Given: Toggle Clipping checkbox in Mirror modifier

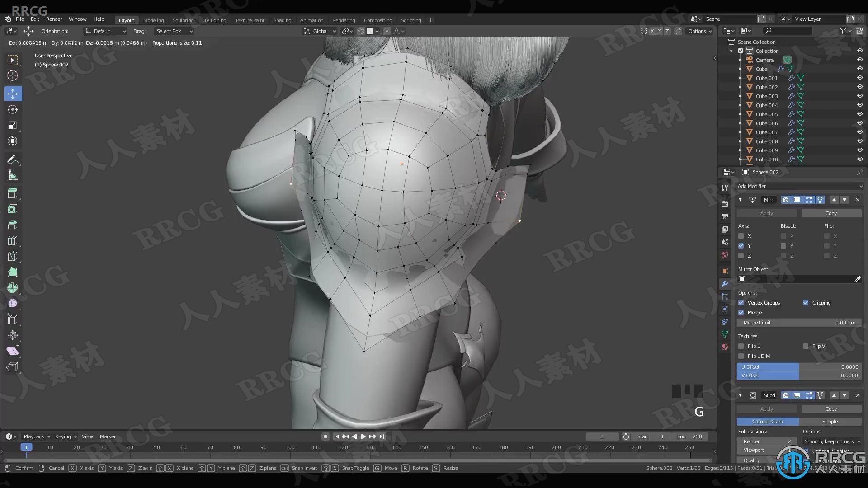Looking at the screenshot, I should (806, 303).
